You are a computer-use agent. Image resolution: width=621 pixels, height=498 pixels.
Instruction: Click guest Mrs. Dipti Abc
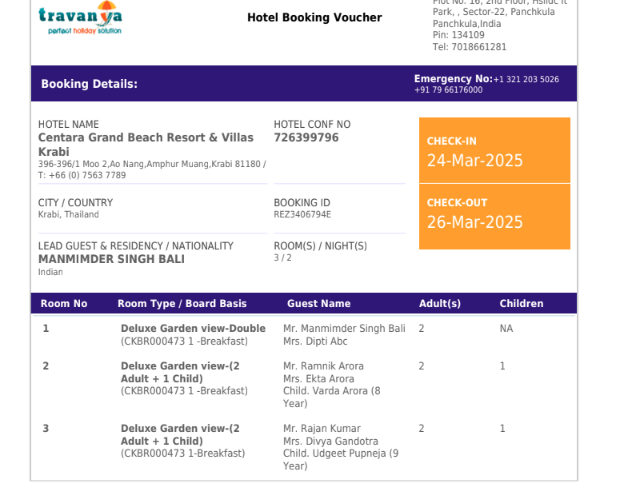[315, 341]
